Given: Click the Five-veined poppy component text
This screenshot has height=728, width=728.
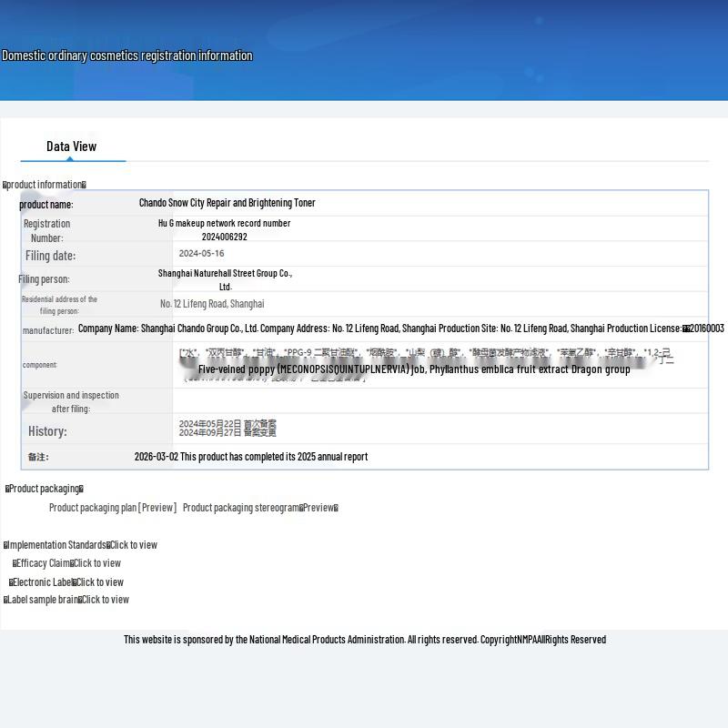Looking at the screenshot, I should coord(414,369).
